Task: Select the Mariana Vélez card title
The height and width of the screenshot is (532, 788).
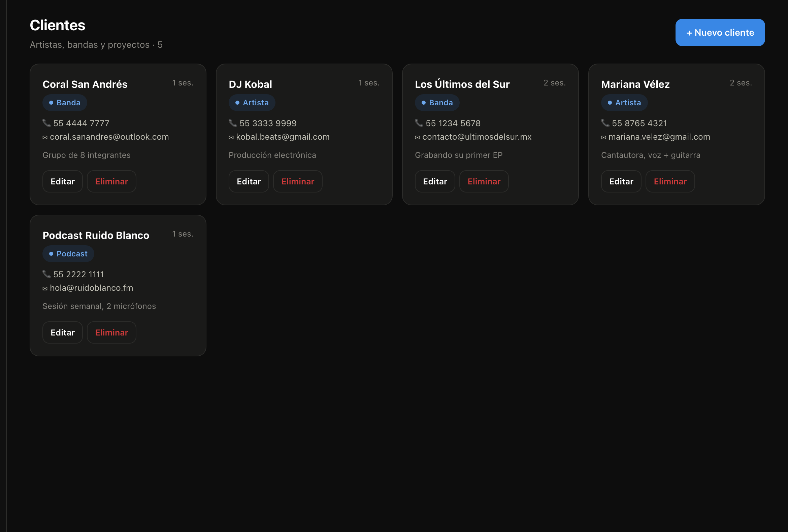Action: point(635,84)
